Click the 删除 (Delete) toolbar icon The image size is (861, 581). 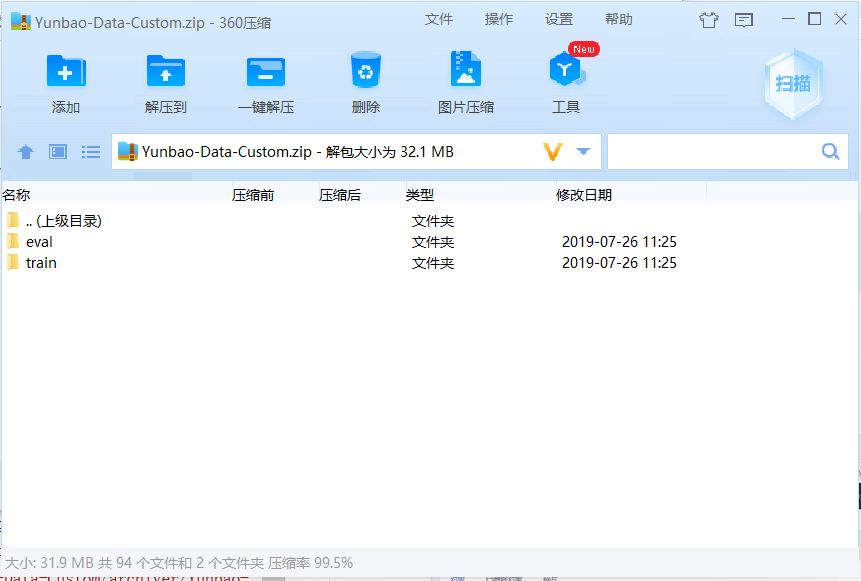pyautogui.click(x=366, y=78)
